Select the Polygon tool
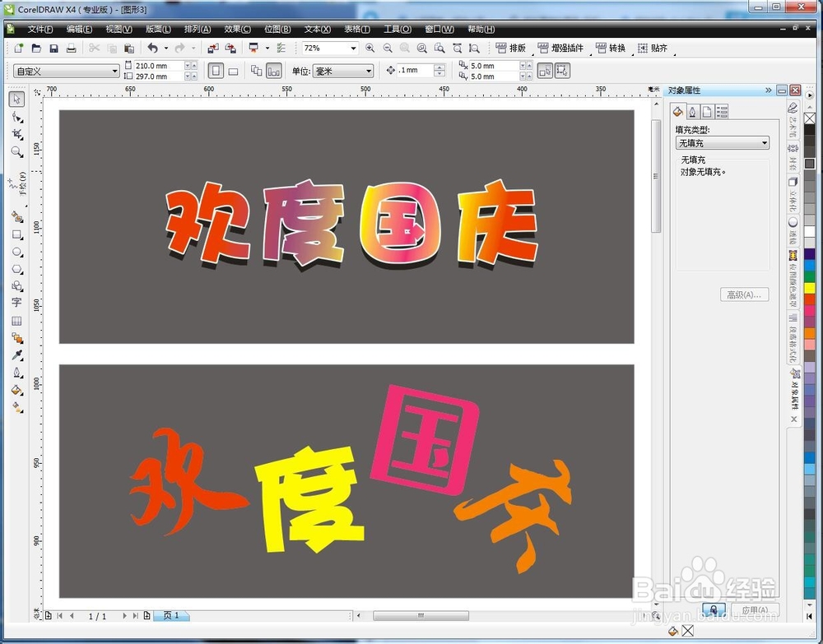823x644 pixels. [16, 269]
